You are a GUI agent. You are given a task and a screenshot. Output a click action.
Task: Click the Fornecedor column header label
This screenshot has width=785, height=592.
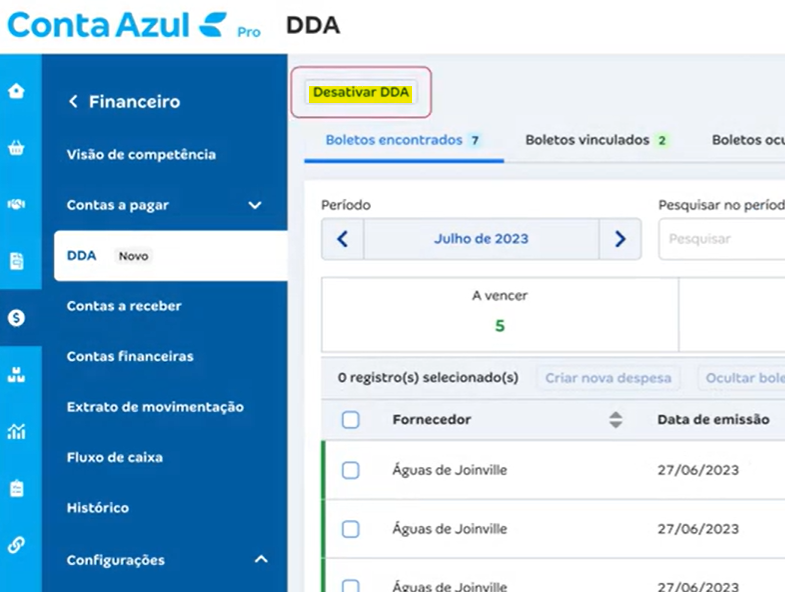[x=432, y=420]
